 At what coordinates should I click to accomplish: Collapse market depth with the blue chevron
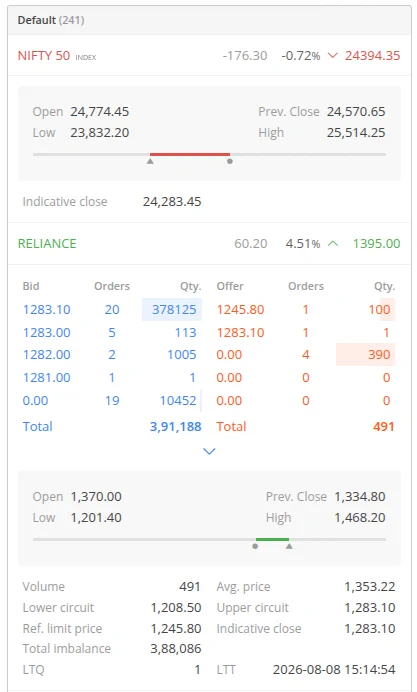(209, 451)
